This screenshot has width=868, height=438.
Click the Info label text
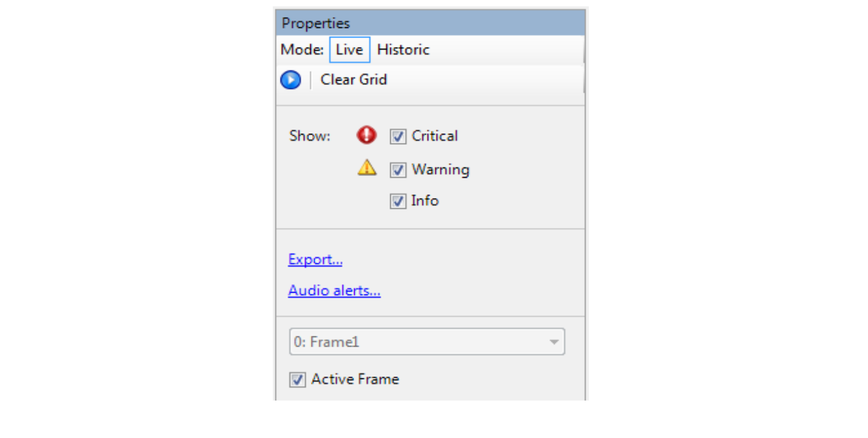tap(425, 201)
